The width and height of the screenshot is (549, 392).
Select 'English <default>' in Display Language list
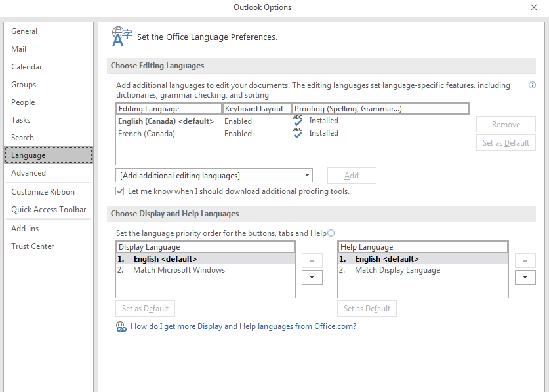pos(205,259)
